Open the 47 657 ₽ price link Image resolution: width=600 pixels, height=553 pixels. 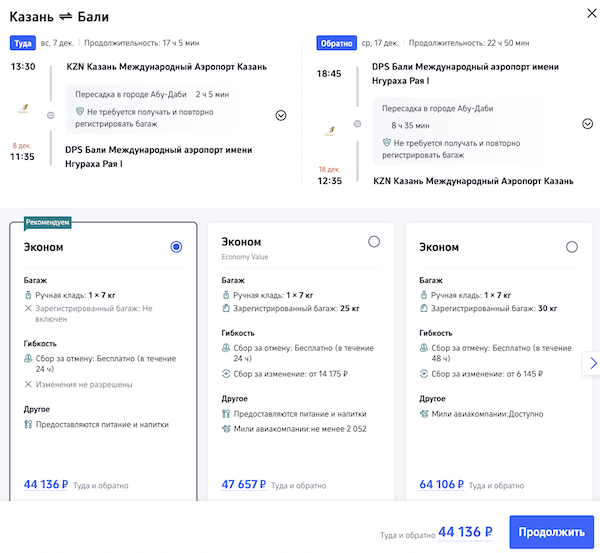(x=244, y=485)
